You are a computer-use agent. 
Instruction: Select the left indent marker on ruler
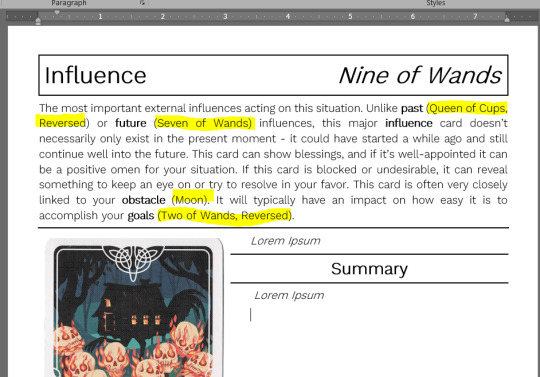click(38, 21)
